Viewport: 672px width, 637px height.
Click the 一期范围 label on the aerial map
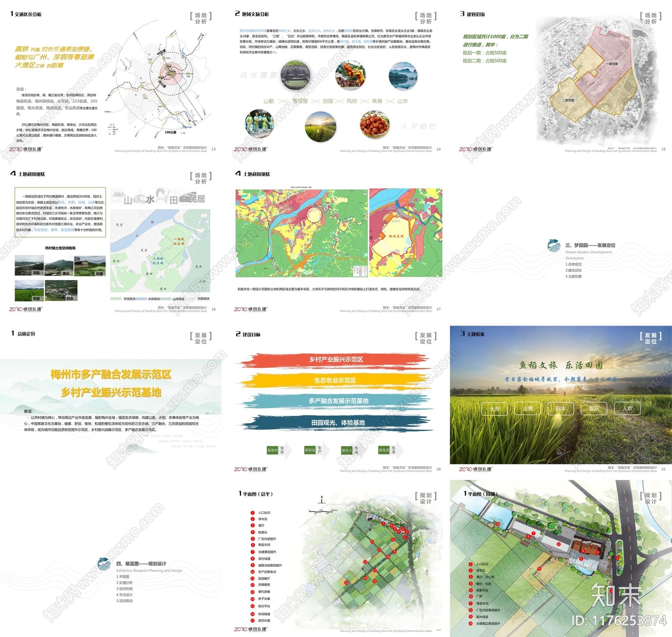click(x=612, y=64)
